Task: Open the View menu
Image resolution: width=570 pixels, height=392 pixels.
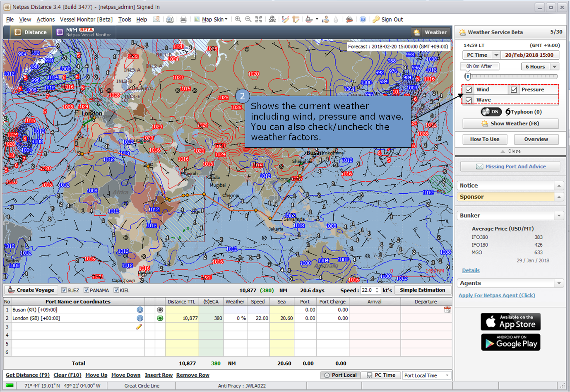Action: pos(25,19)
